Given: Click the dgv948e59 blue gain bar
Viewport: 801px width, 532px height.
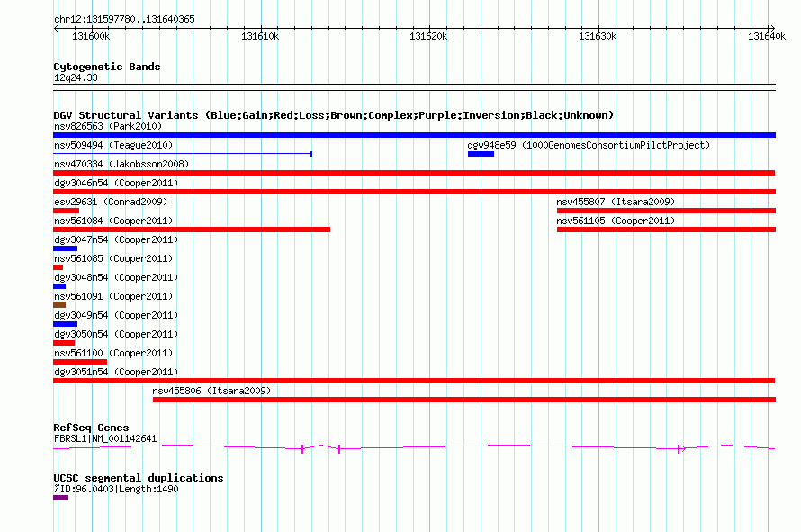Looking at the screenshot, I should [481, 154].
